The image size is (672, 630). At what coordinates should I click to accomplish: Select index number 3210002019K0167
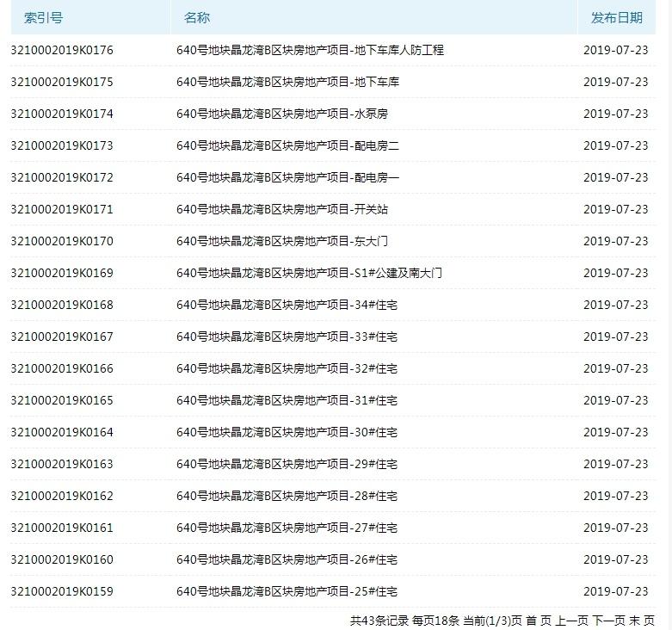coord(62,337)
